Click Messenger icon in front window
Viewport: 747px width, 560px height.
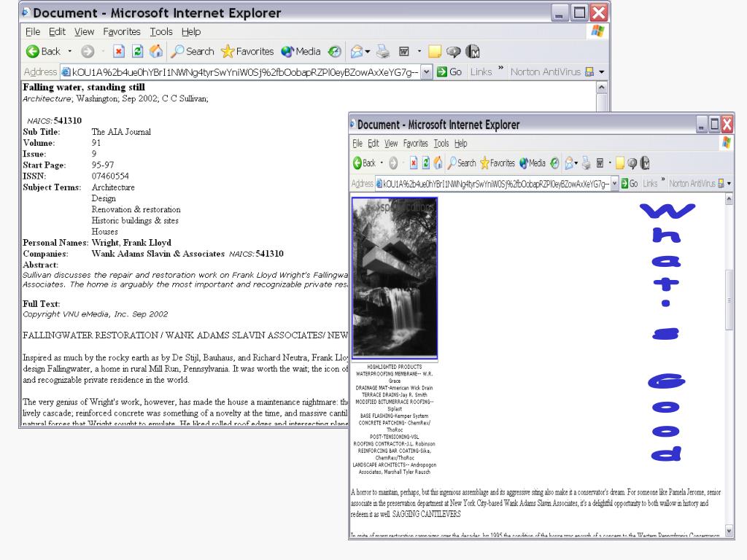645,163
